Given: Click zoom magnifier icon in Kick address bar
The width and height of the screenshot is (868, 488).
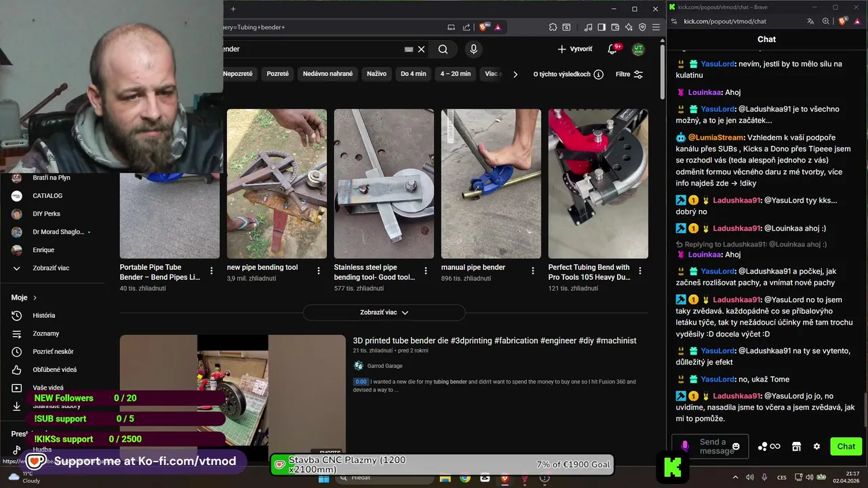Looking at the screenshot, I should tap(825, 21).
